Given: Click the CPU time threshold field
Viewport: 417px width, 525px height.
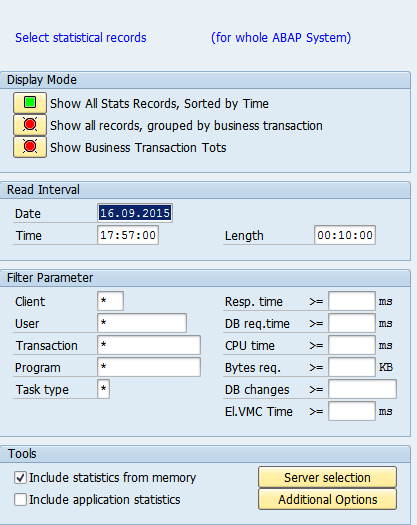Looking at the screenshot, I should click(352, 345).
